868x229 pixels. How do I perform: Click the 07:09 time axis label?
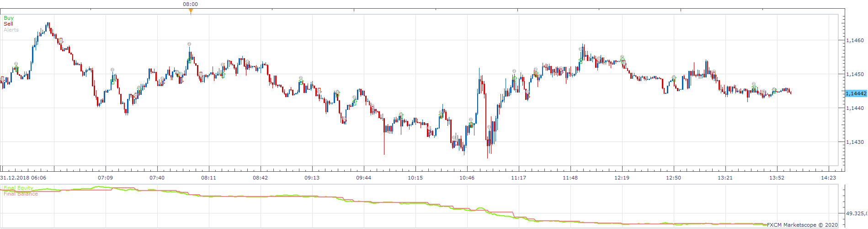[x=105, y=178]
